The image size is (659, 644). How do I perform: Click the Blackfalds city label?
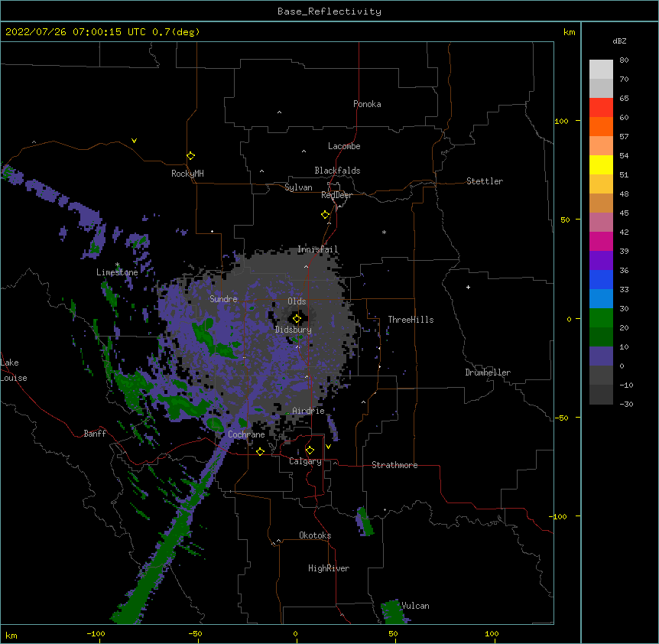pyautogui.click(x=337, y=171)
